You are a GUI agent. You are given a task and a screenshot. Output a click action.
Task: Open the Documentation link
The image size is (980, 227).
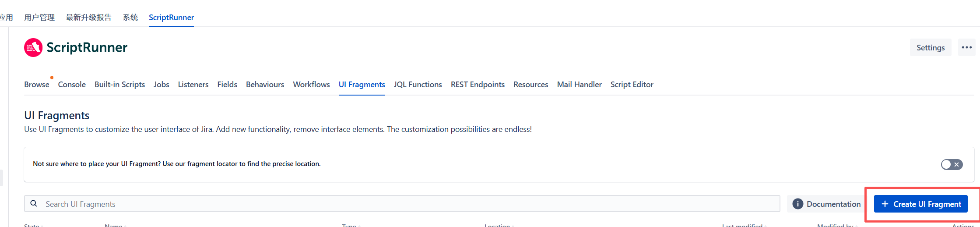pos(833,204)
